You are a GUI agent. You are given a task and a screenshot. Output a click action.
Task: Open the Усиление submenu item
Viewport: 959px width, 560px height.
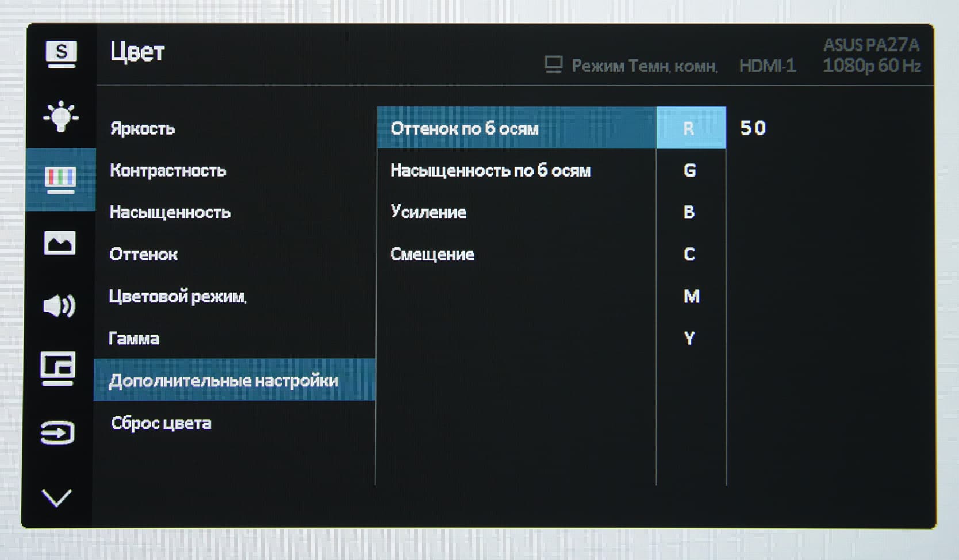coord(428,212)
